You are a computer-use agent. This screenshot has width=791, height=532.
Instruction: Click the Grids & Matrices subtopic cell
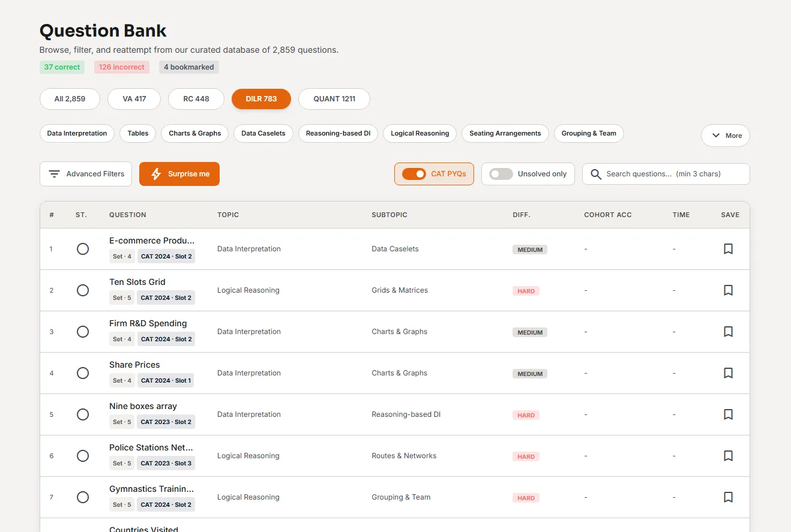pos(400,290)
